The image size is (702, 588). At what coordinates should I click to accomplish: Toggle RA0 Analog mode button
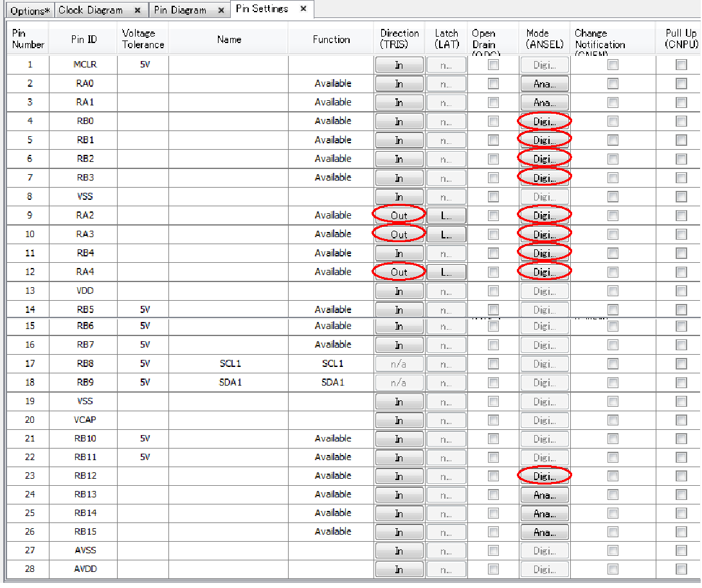point(544,84)
